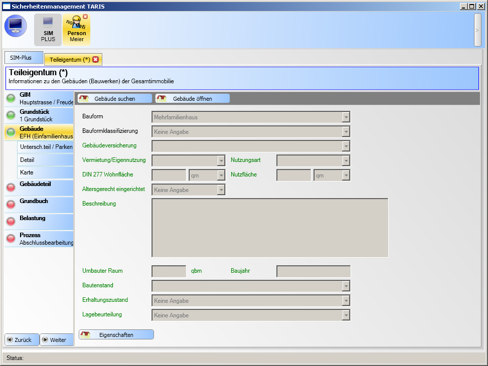Open the SIM PLUS toolbar button

[x=48, y=30]
